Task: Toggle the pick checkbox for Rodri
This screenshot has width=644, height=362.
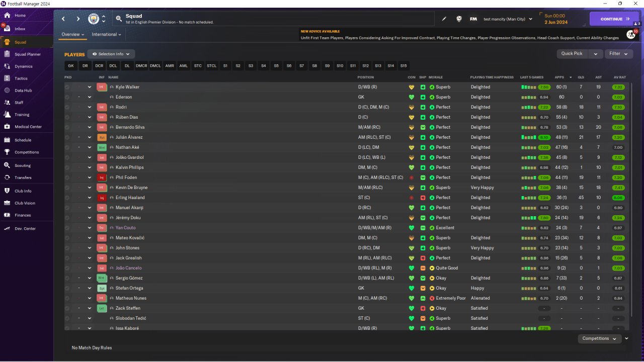Action: tap(67, 107)
